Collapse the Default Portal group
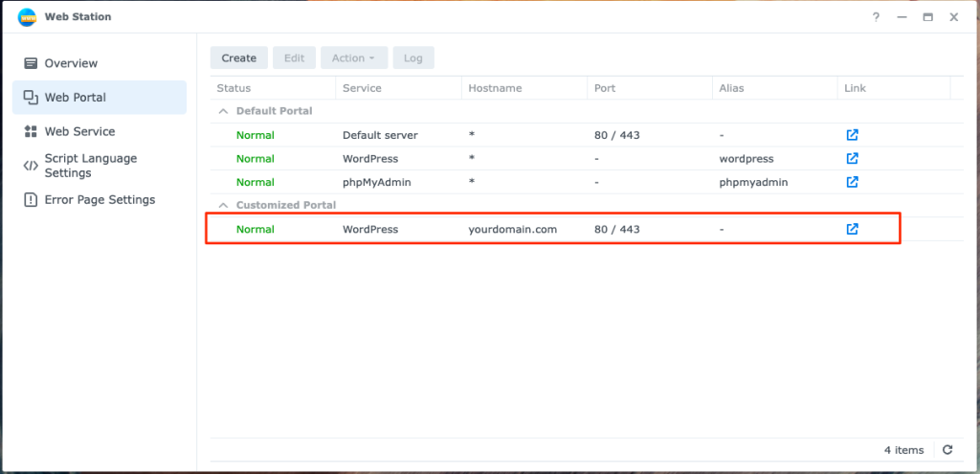The height and width of the screenshot is (474, 980). [223, 111]
